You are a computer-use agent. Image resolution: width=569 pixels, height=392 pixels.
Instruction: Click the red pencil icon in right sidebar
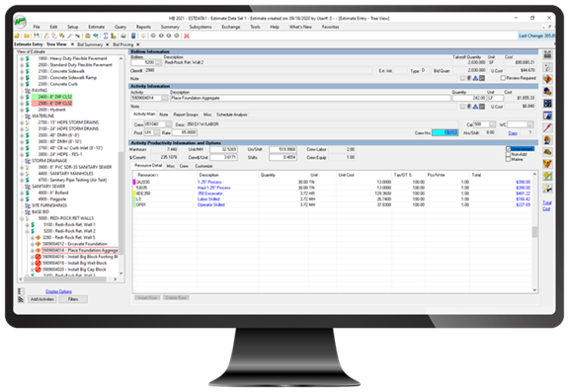547,127
